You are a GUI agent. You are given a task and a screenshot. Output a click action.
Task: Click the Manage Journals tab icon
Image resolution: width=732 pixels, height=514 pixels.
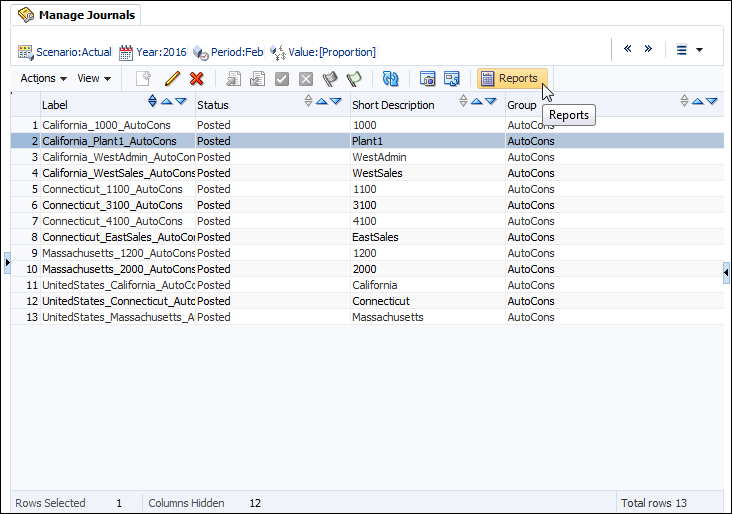[26, 15]
